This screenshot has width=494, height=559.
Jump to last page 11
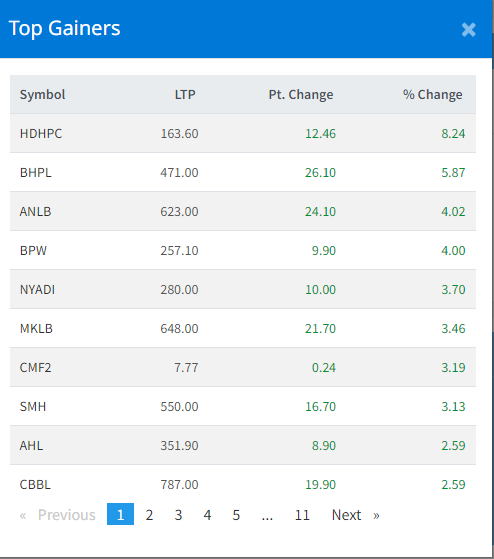(302, 514)
